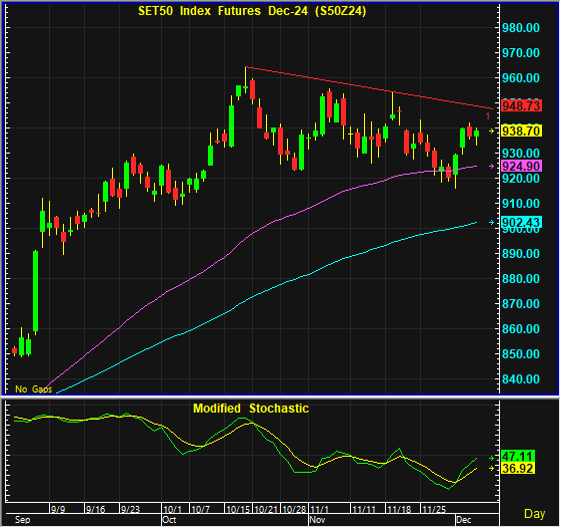Select the Oct month label
Image resolution: width=561 pixels, height=528 pixels.
tap(169, 520)
